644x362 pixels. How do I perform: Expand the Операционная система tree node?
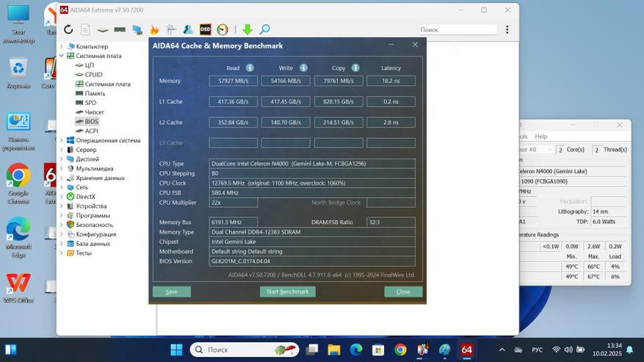(x=62, y=140)
